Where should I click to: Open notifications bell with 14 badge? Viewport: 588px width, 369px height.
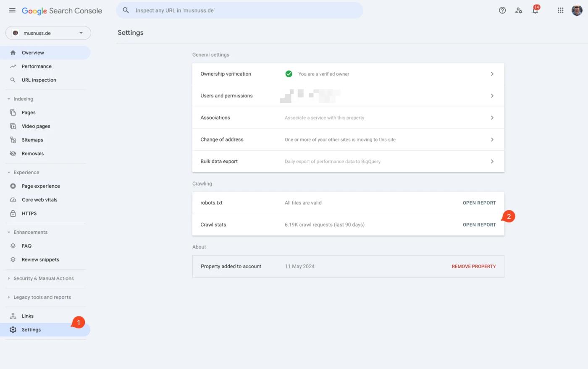tap(535, 10)
